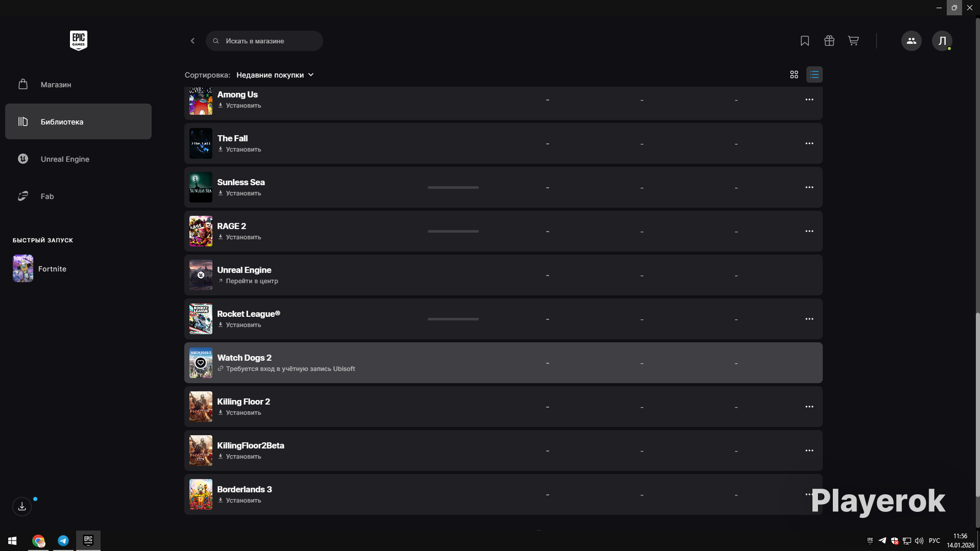Open more options for Killing Floor 2
The image size is (980, 551).
[809, 407]
